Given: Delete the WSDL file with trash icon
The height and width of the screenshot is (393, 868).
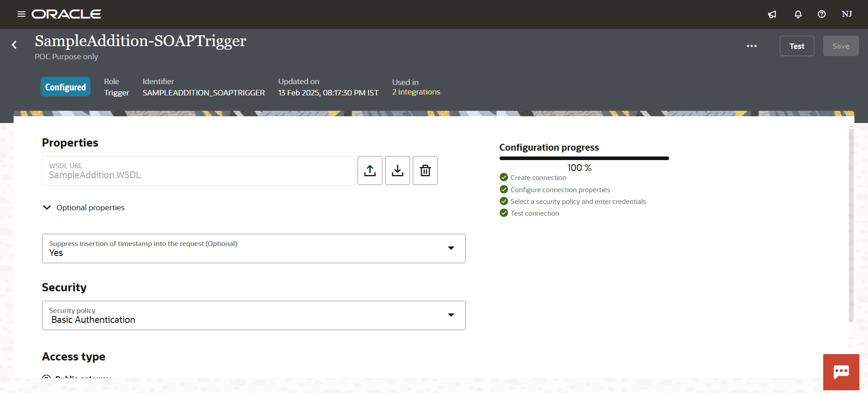Looking at the screenshot, I should click(425, 170).
